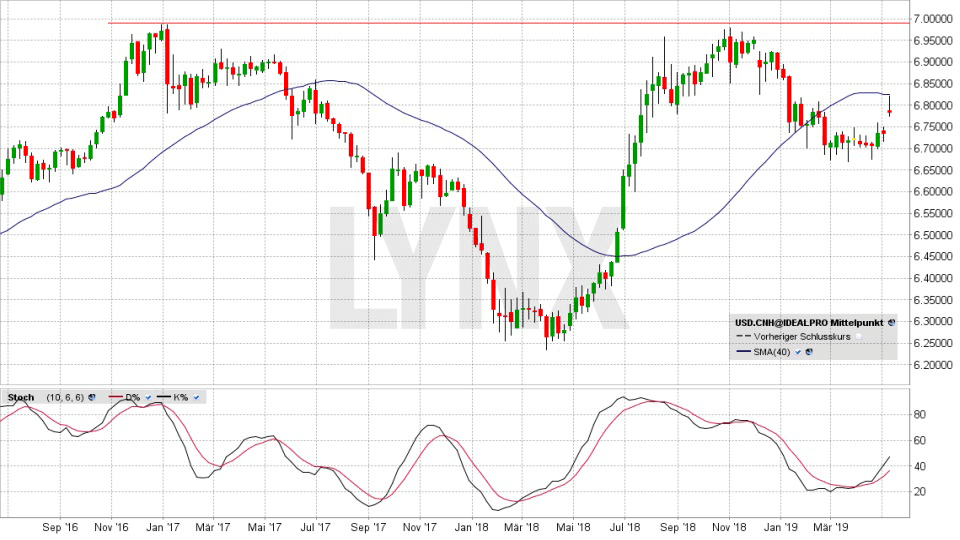Screen dimensions: 960x540
Task: Click the 20 level on Stoch axis
Action: click(919, 492)
